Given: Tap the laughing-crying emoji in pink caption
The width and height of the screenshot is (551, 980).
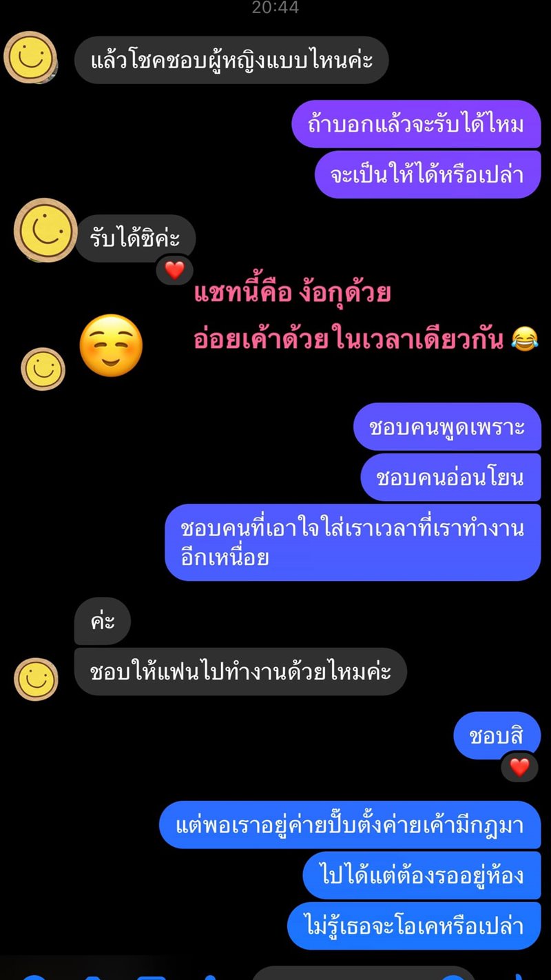Looking at the screenshot, I should point(525,340).
